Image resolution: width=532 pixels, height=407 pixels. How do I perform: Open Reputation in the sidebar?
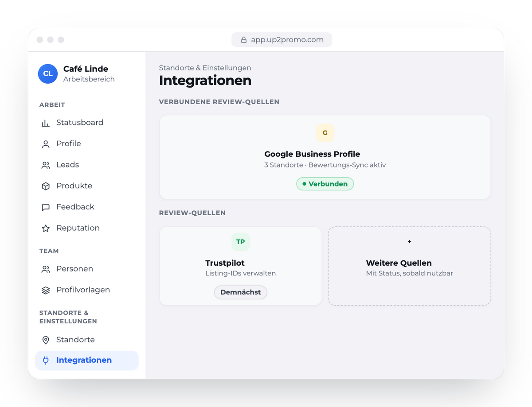tap(87, 228)
